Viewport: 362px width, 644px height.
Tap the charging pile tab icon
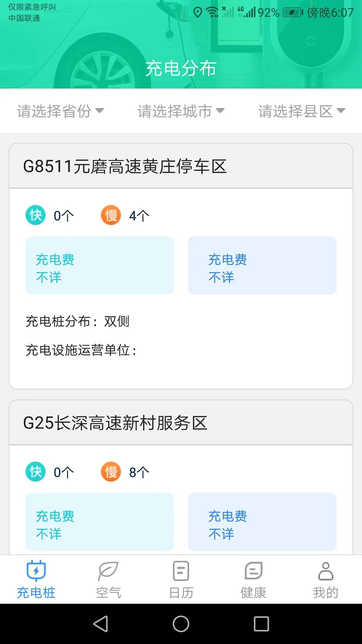coord(36,571)
